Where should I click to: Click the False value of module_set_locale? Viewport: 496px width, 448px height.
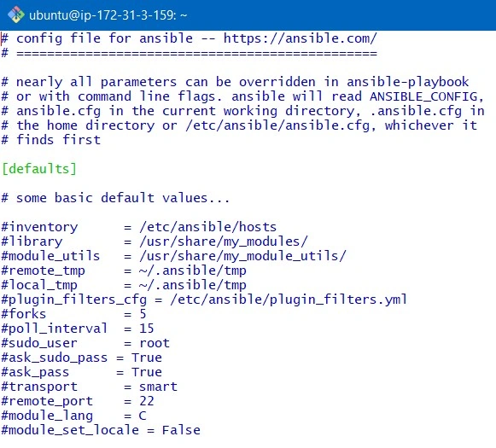tap(181, 431)
